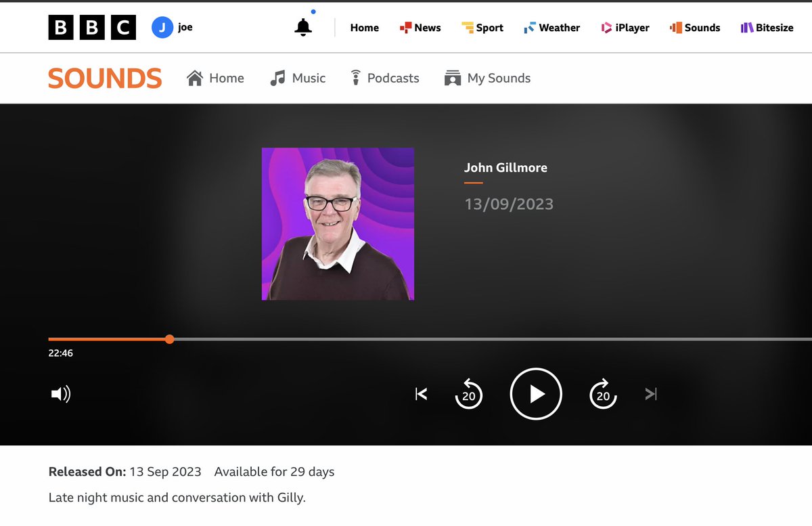The image size is (812, 526).
Task: Open BBC Bitesize
Action: coord(767,28)
